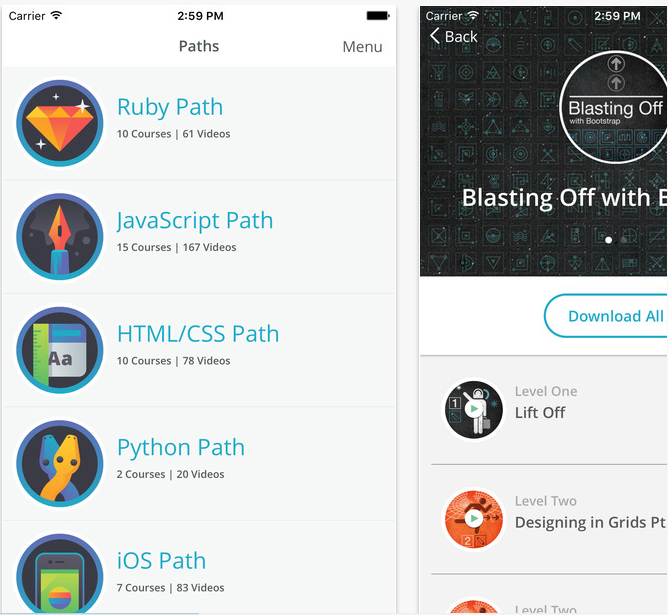
Task: Tap the iOS Path title text
Action: tap(161, 560)
